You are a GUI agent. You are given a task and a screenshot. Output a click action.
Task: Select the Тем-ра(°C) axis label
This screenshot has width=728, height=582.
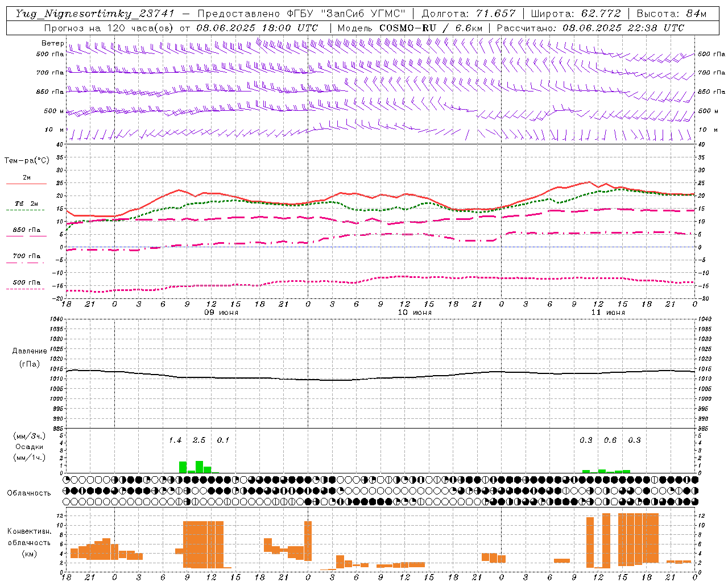coord(27,161)
